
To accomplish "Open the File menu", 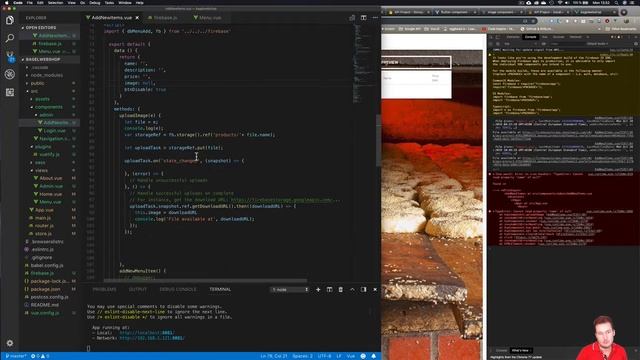I will click(30, 2).
